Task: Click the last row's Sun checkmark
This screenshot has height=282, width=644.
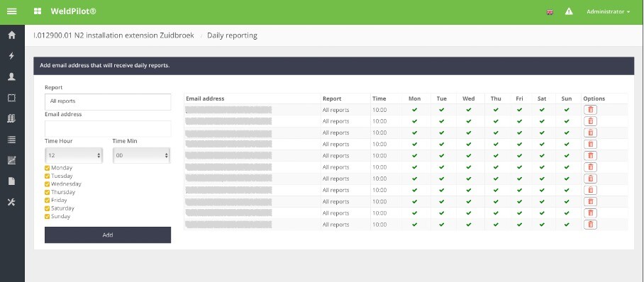Action: [x=567, y=225]
